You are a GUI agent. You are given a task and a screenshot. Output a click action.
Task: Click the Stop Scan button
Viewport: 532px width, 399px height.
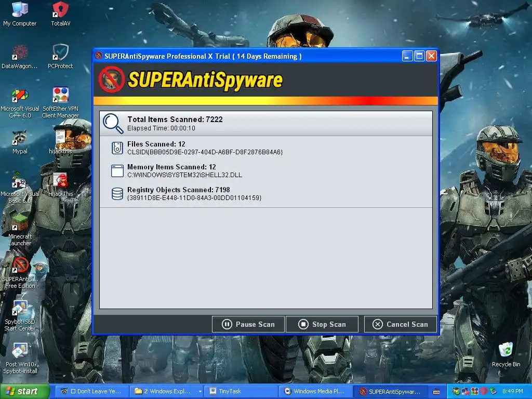pyautogui.click(x=322, y=324)
